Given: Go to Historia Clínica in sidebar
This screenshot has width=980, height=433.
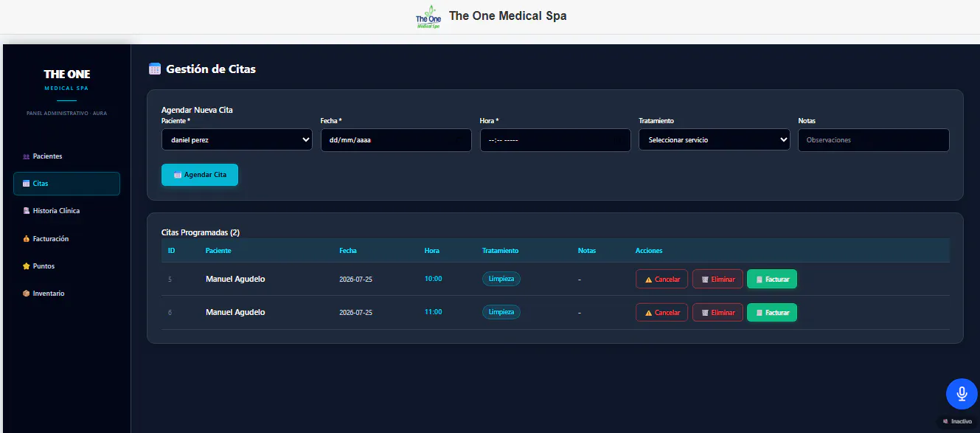Looking at the screenshot, I should tap(66, 211).
